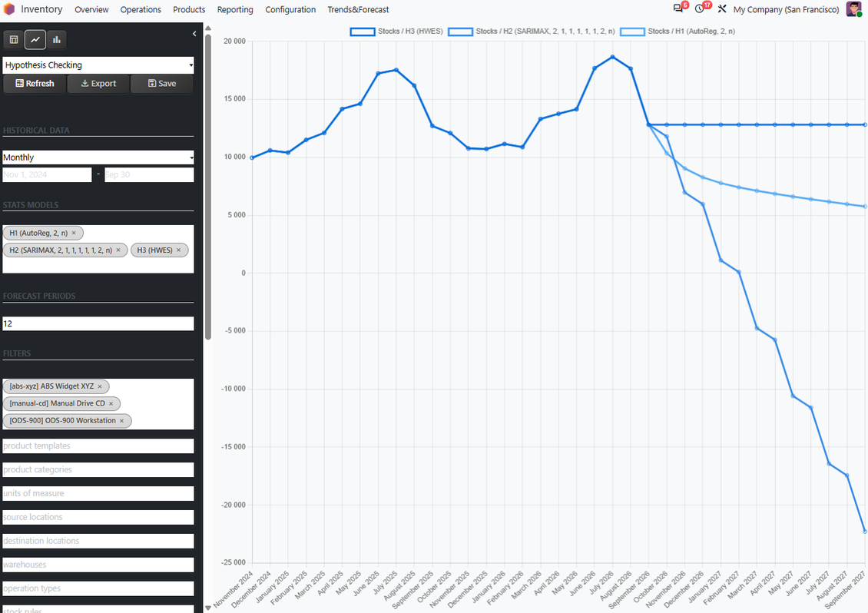Click the Refresh button
This screenshot has width=868, height=613.
click(x=35, y=84)
